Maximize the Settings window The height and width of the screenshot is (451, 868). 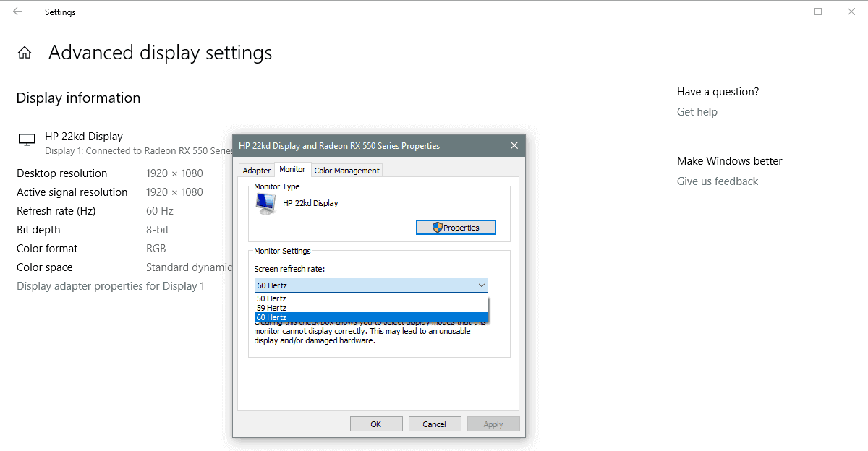coord(818,12)
